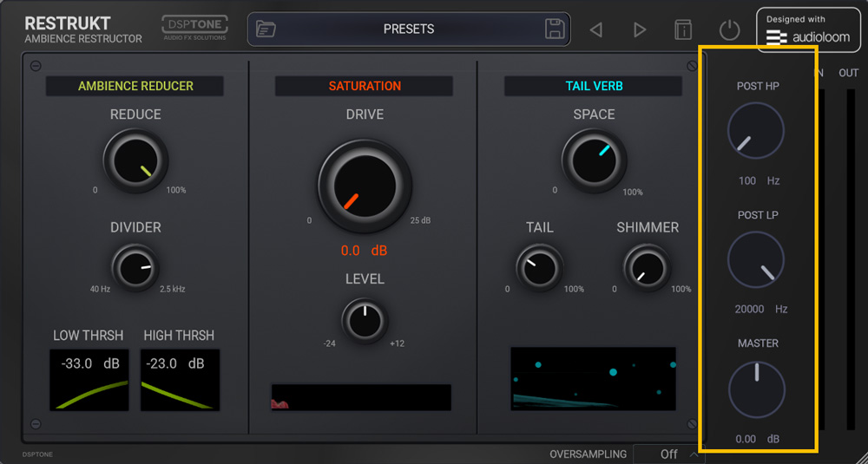868x464 pixels.
Task: Go to previous preset arrow
Action: pyautogui.click(x=595, y=29)
